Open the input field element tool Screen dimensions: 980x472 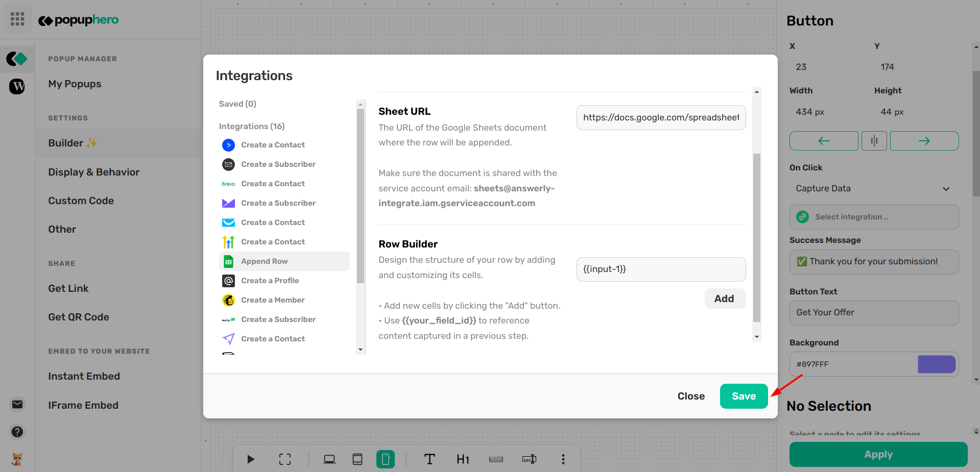tap(529, 459)
